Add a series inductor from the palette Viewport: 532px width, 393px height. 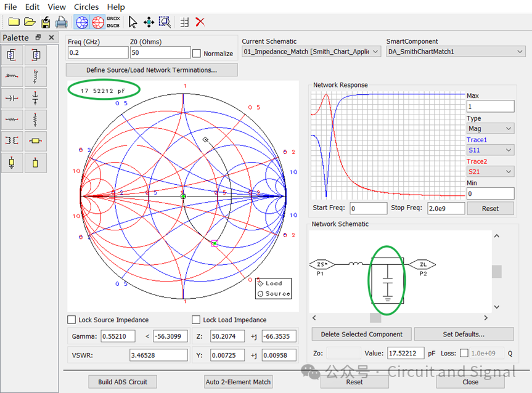pos(12,76)
